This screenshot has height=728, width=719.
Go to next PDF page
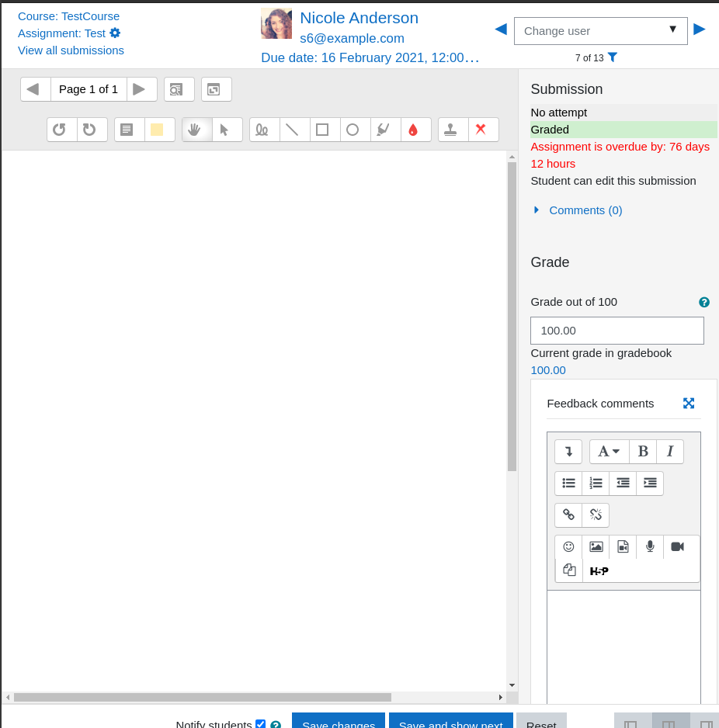coord(141,89)
